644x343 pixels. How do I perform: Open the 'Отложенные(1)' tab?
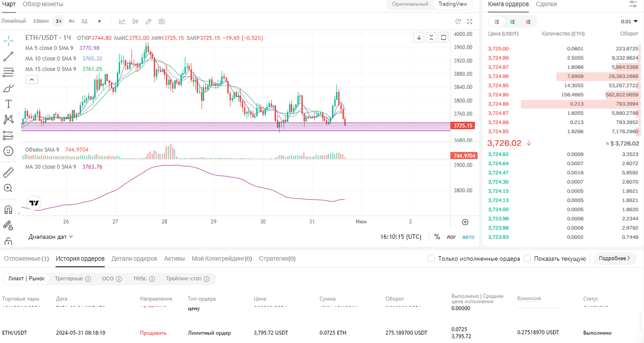coord(26,259)
